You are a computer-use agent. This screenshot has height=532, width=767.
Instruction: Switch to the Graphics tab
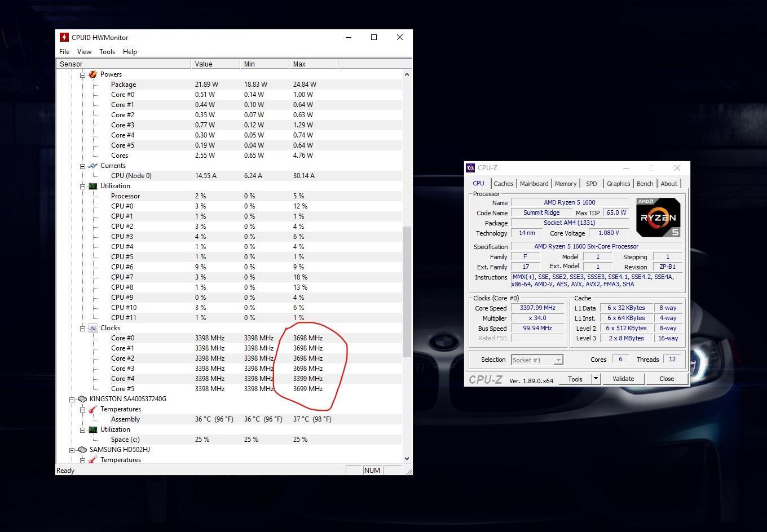[x=618, y=184]
